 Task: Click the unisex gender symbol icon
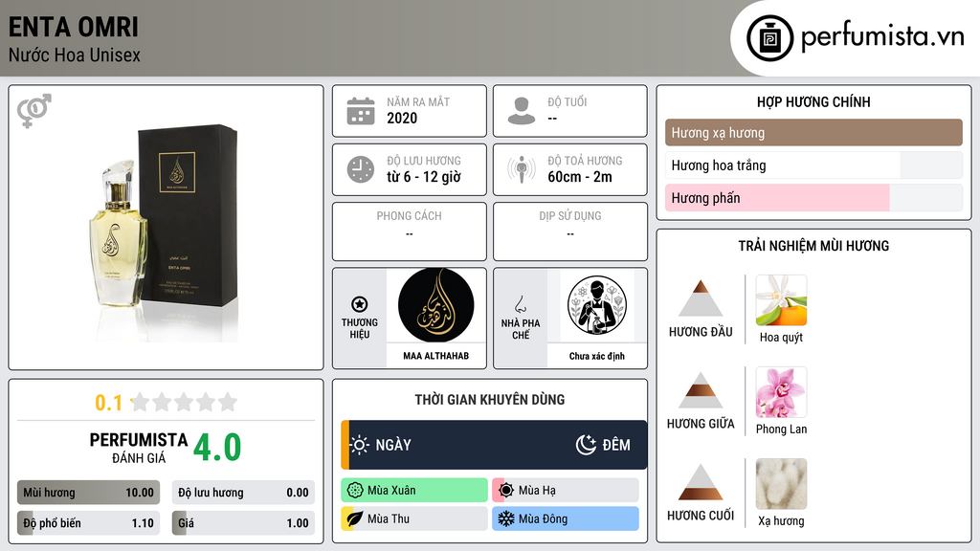[34, 111]
